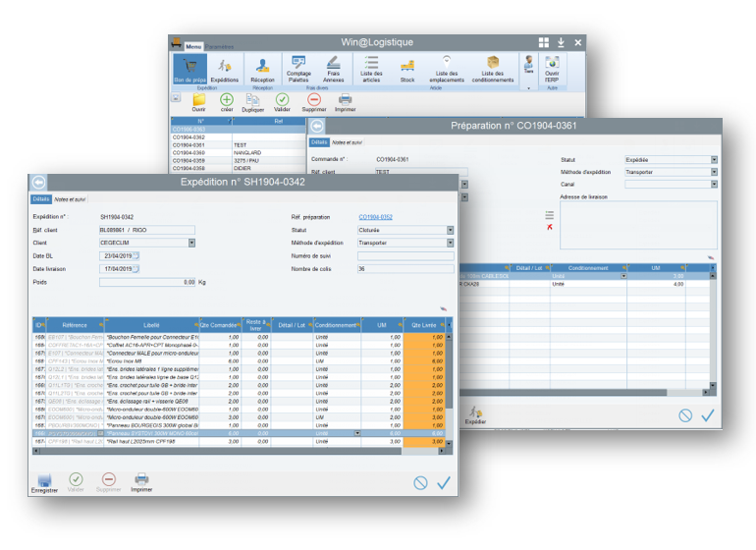Click the cancel circle in Préparation window
This screenshot has height=550, width=756.
tap(685, 415)
